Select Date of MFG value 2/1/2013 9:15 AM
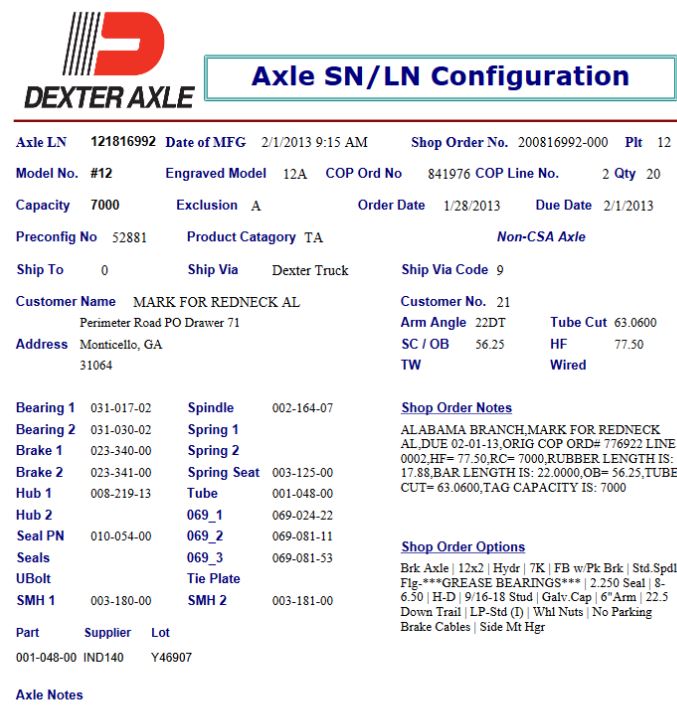677x717 pixels. coord(314,142)
